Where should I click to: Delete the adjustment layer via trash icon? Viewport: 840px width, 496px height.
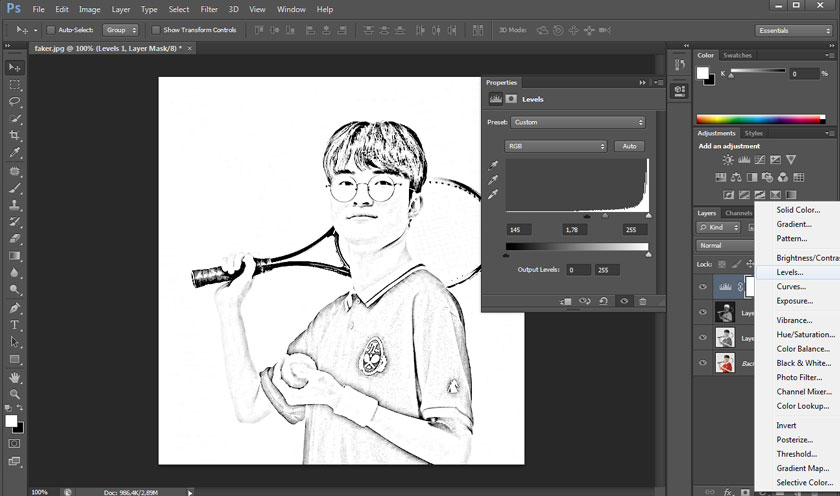642,301
